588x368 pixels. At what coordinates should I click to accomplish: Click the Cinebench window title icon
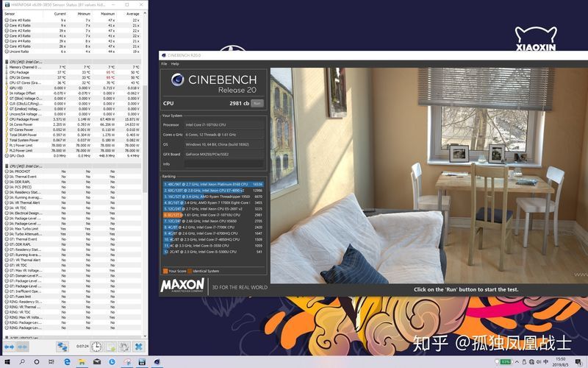(x=164, y=55)
